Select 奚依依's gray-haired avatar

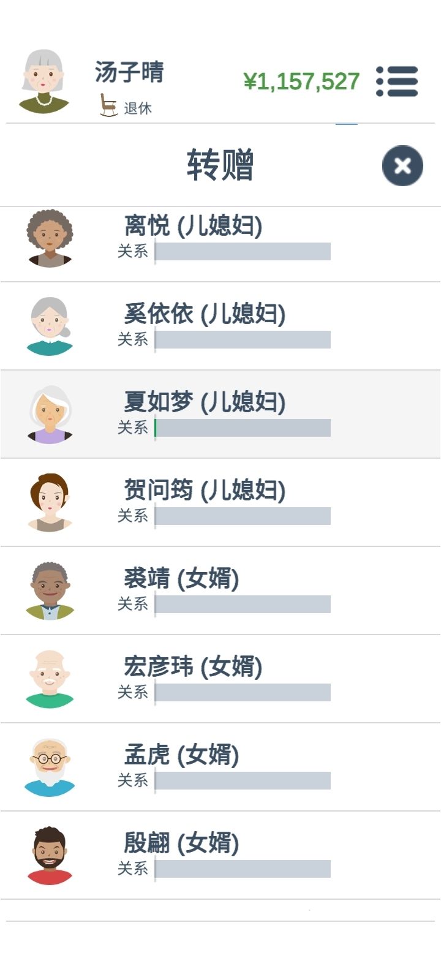pyautogui.click(x=50, y=326)
